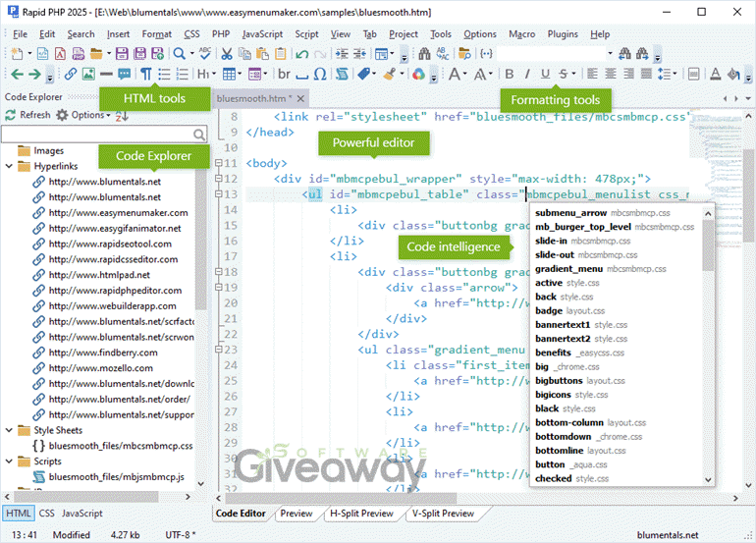The image size is (756, 543).
Task: Align text right
Action: (628, 74)
